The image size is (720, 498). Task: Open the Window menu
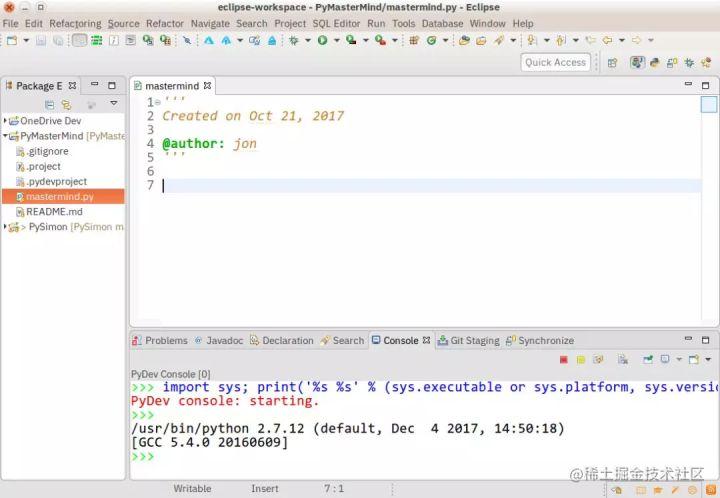(x=487, y=23)
